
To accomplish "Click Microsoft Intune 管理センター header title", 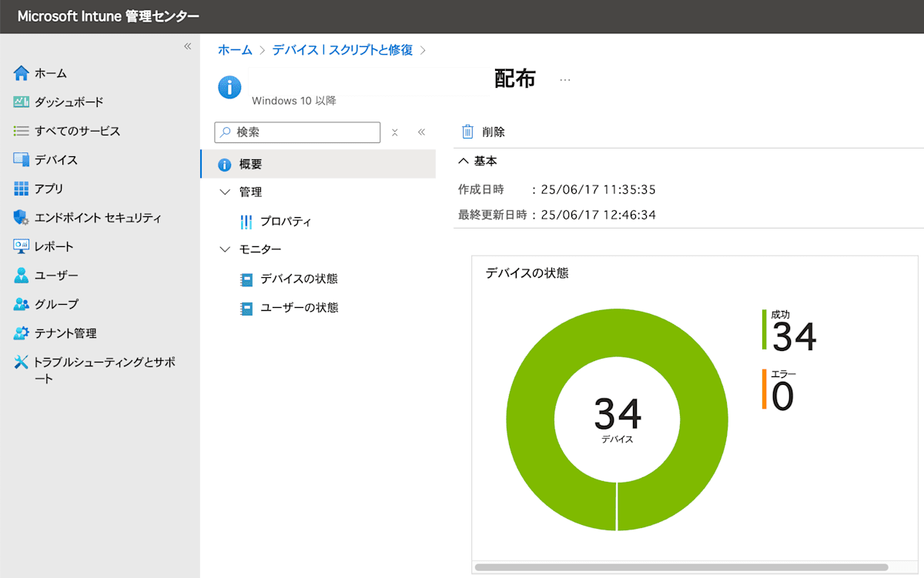I will [108, 16].
